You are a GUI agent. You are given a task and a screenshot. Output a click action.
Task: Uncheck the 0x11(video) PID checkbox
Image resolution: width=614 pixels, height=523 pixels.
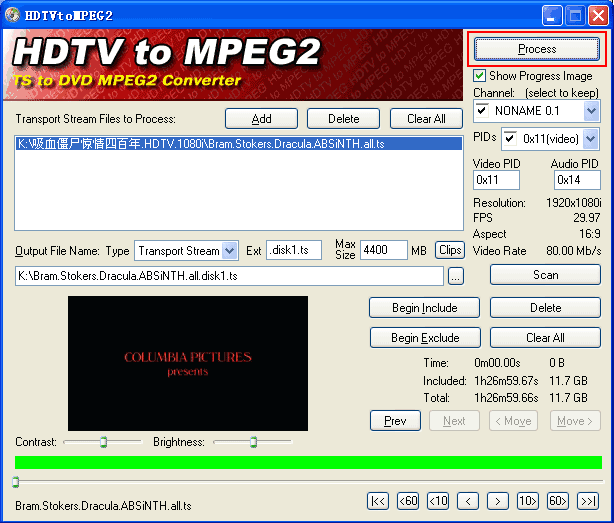click(x=510, y=138)
